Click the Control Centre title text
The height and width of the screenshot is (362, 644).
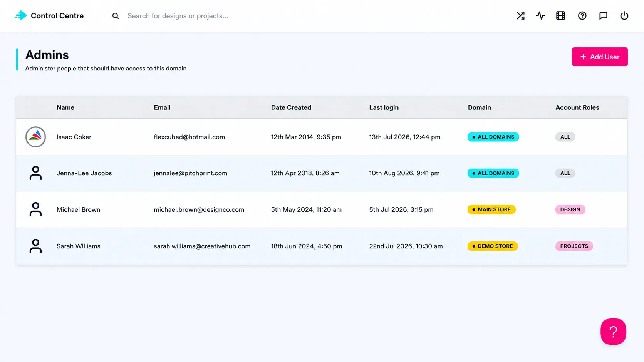[57, 16]
